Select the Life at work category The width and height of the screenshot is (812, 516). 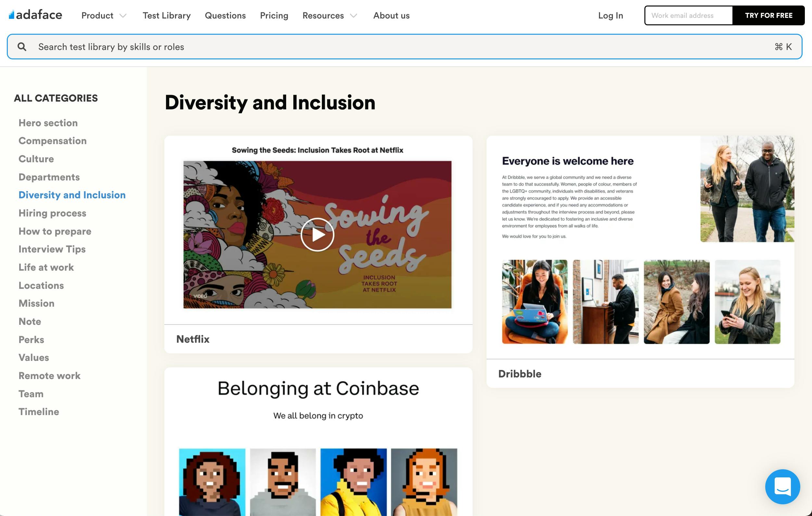[x=46, y=267]
